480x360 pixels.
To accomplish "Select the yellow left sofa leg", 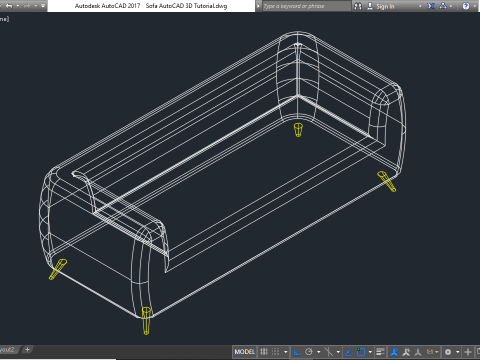I will coord(58,269).
